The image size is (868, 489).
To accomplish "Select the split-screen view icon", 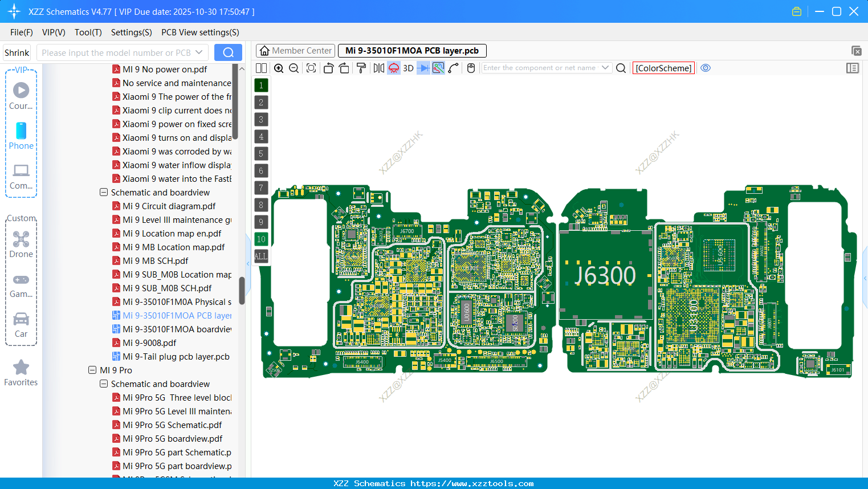I will coord(261,68).
